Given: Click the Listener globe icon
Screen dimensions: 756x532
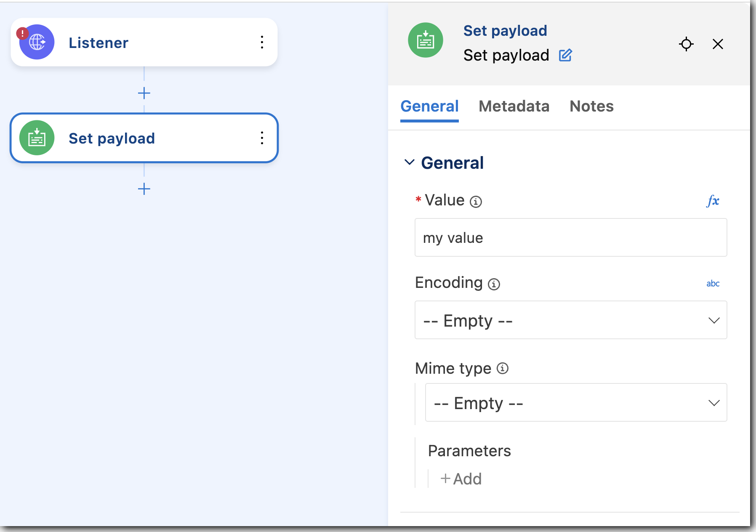Looking at the screenshot, I should [x=37, y=42].
